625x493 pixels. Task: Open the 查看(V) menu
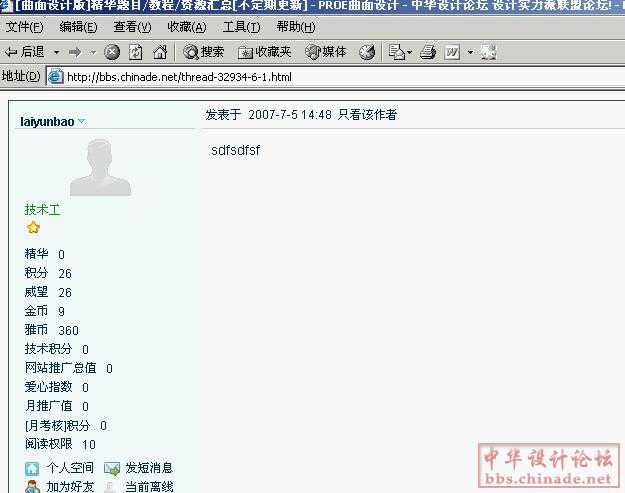132,27
